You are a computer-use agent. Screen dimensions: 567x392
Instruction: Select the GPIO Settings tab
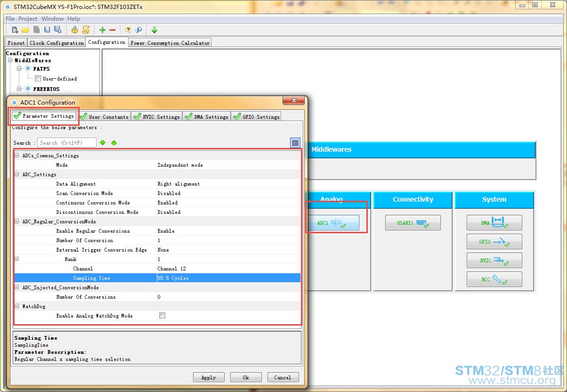256,116
